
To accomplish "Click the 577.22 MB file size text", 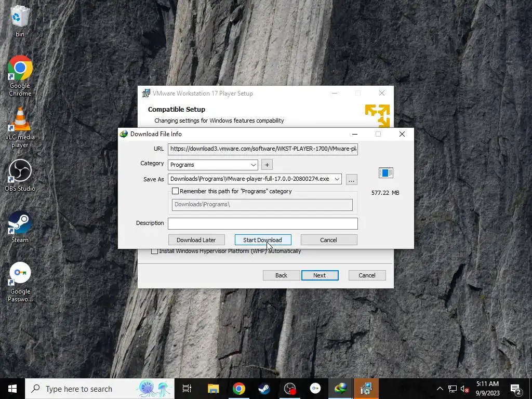I will pyautogui.click(x=385, y=193).
